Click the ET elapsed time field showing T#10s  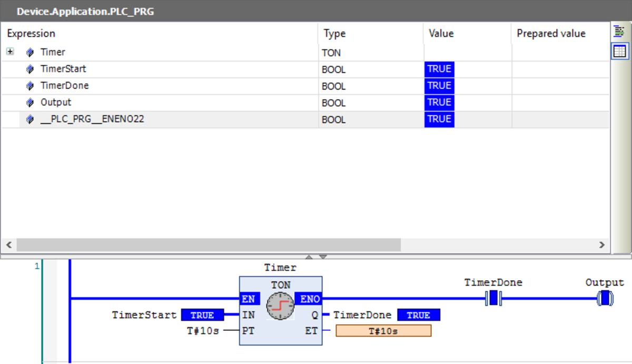click(383, 330)
